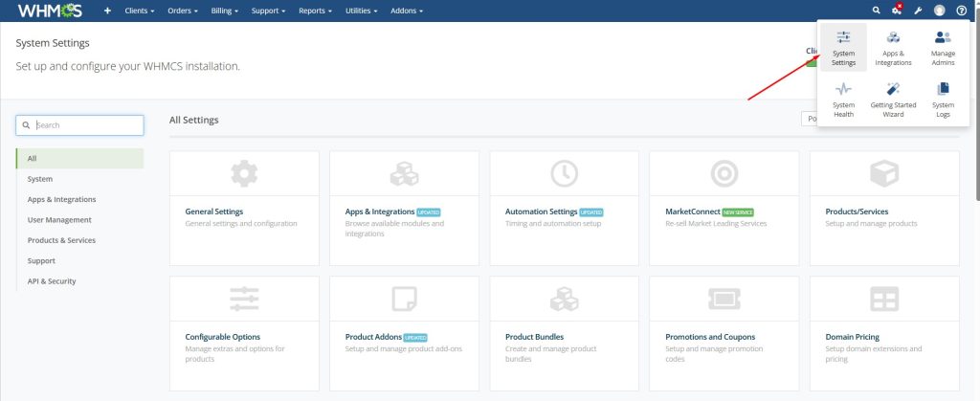Image resolution: width=980 pixels, height=401 pixels.
Task: Expand the Reports menu
Action: tap(316, 11)
